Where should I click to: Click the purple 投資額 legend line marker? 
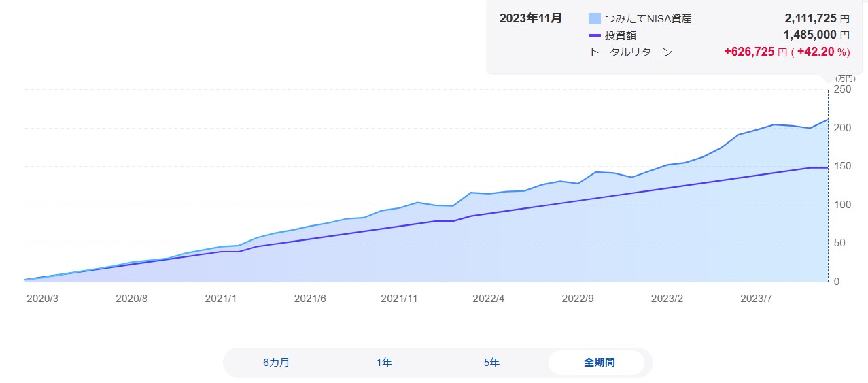pyautogui.click(x=595, y=35)
